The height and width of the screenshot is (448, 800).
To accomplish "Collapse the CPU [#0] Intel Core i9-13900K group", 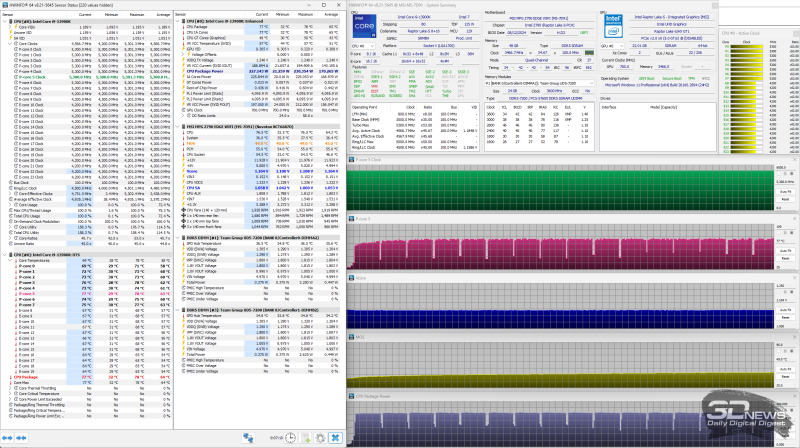I will (3, 21).
